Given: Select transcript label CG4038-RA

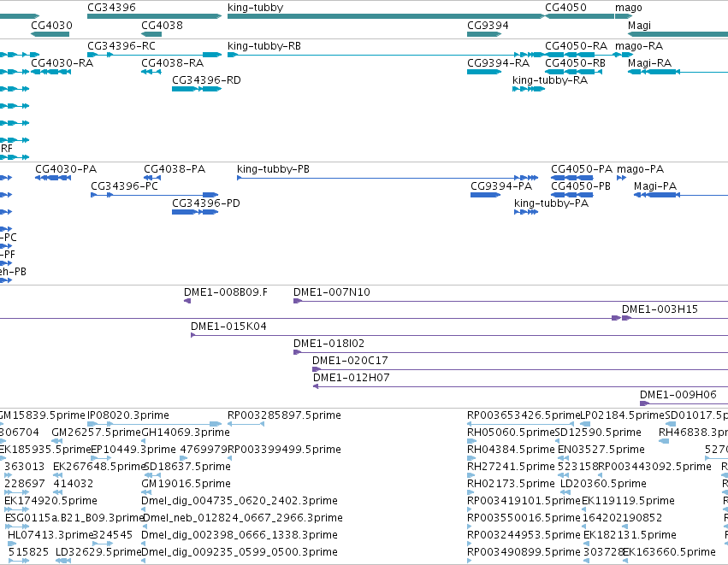Looking at the screenshot, I should coord(172,63).
